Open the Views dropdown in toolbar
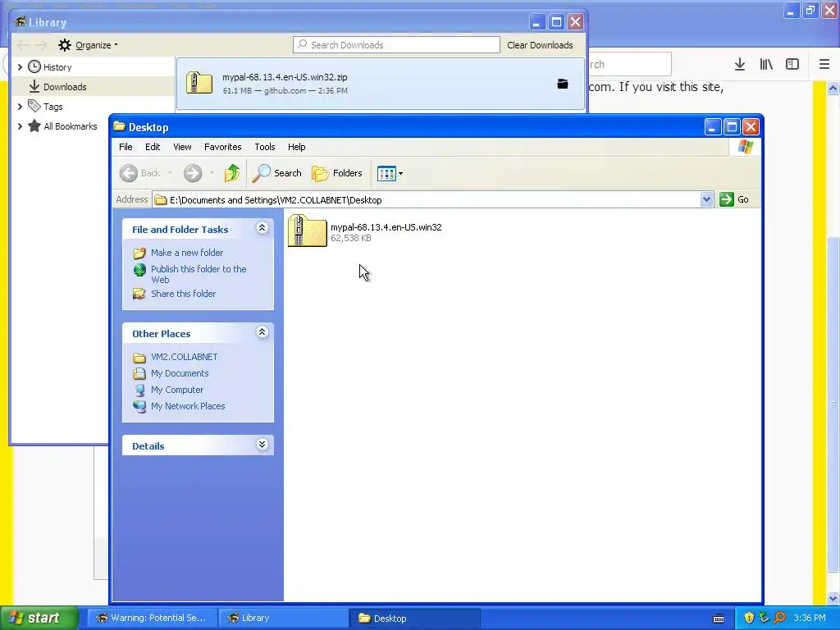Screen dimensions: 840x630 coord(390,173)
